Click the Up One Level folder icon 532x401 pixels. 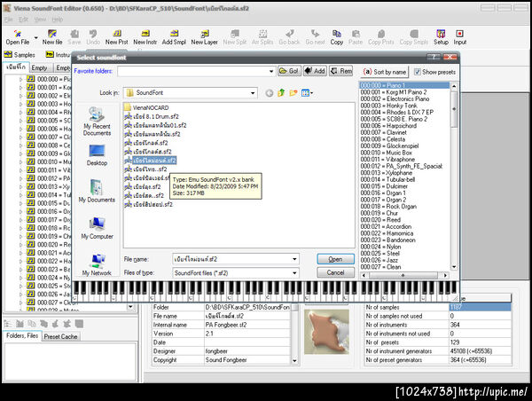tap(281, 92)
